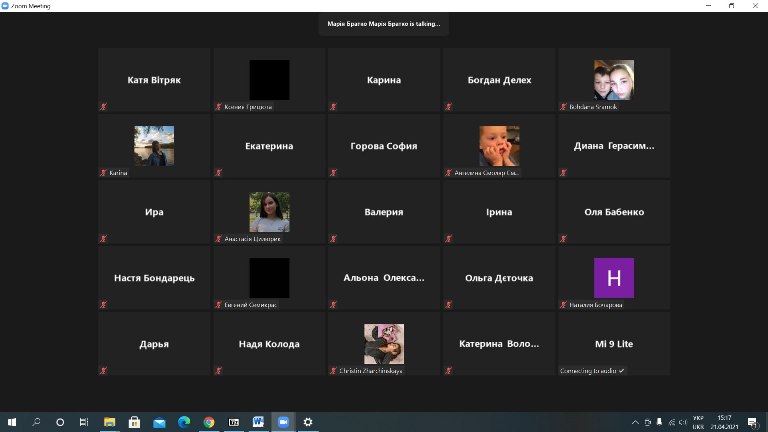The width and height of the screenshot is (768, 432).
Task: Switch the keyboard language indicator УКР
Action: [x=698, y=422]
